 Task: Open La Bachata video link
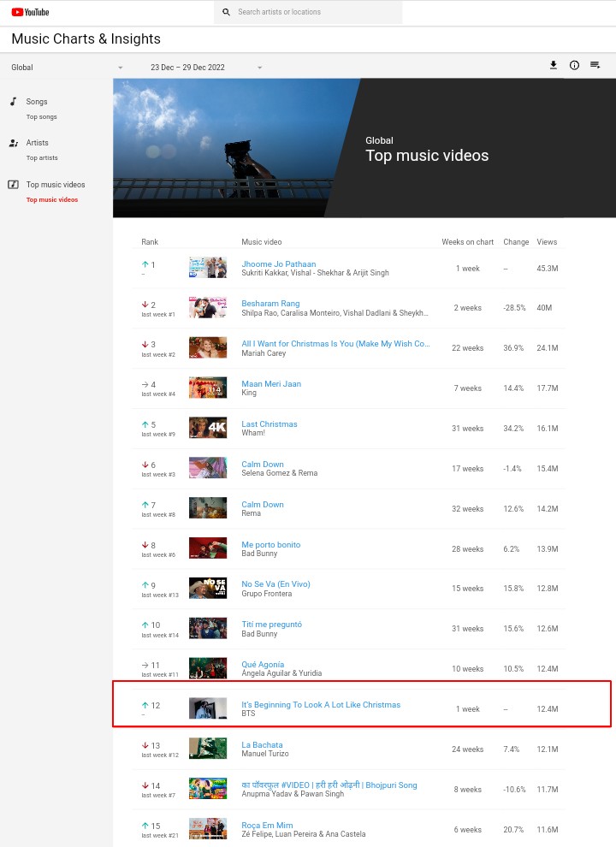(262, 745)
